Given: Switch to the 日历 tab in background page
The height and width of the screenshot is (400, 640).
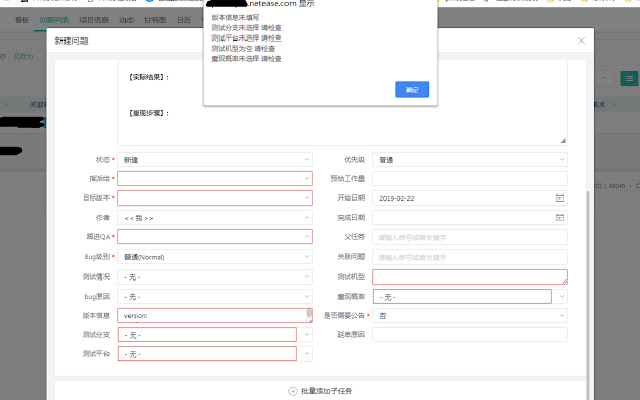Looking at the screenshot, I should click(x=184, y=20).
